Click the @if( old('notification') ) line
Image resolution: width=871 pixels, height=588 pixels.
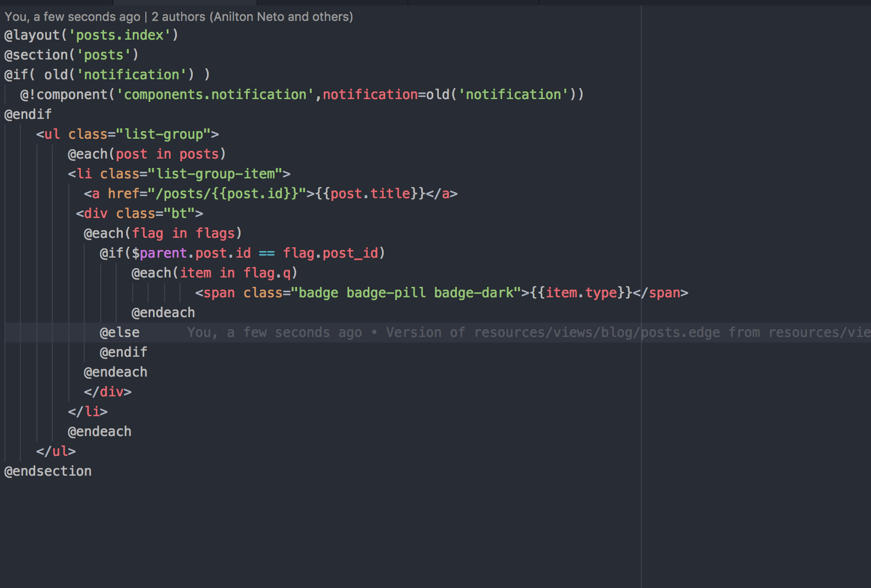(x=107, y=75)
